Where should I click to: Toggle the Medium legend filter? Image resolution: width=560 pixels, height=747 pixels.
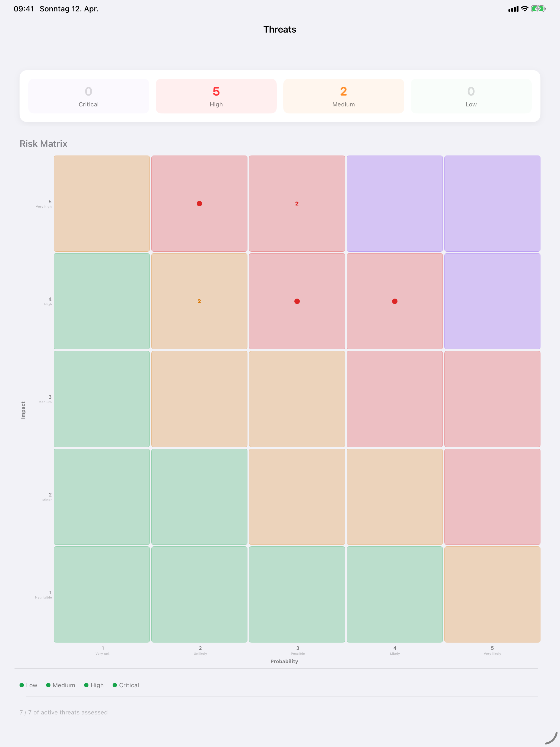61,685
